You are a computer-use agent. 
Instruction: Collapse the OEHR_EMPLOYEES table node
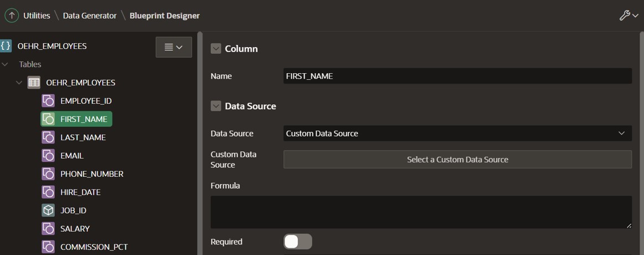[x=19, y=82]
